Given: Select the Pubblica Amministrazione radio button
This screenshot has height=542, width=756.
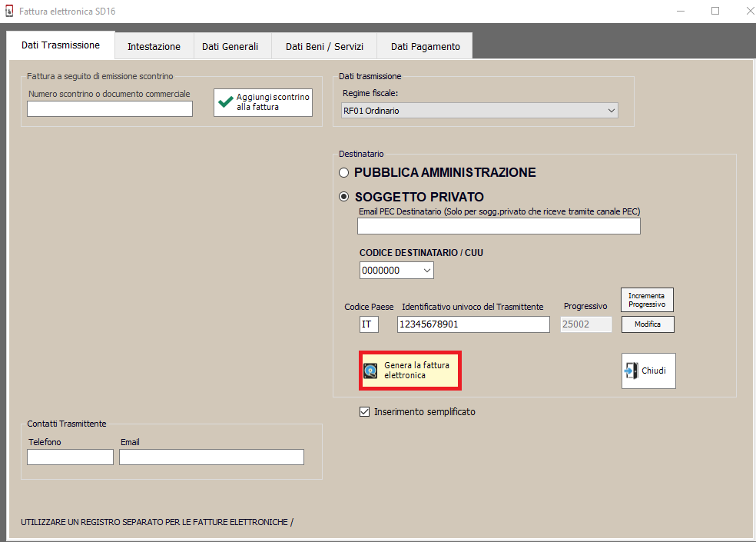Looking at the screenshot, I should click(344, 173).
